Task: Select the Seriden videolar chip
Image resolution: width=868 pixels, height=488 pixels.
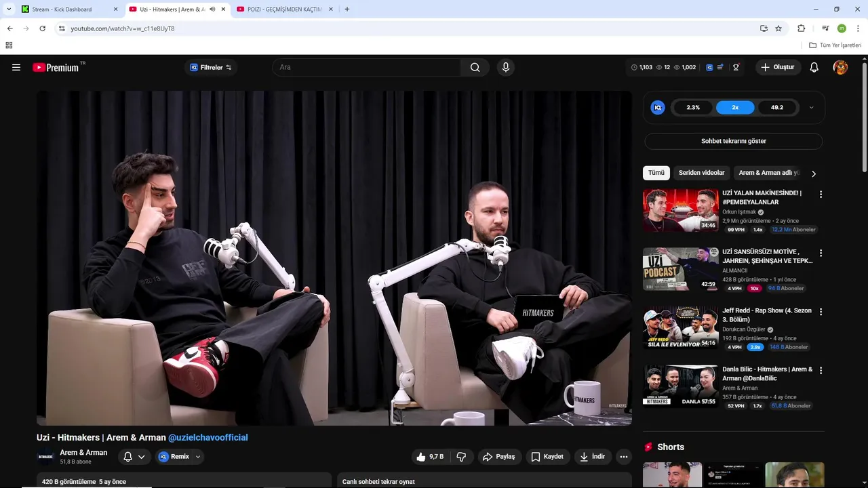Action: tap(702, 173)
